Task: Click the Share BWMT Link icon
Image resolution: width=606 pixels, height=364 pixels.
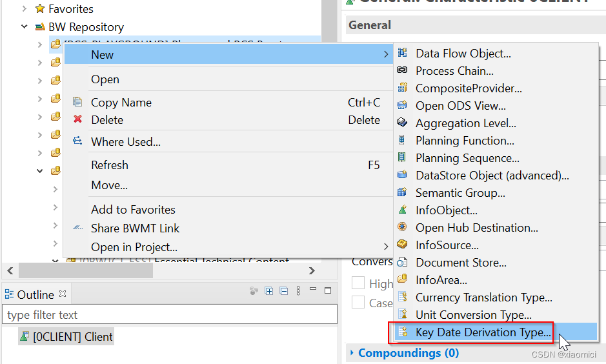Action: coord(78,227)
